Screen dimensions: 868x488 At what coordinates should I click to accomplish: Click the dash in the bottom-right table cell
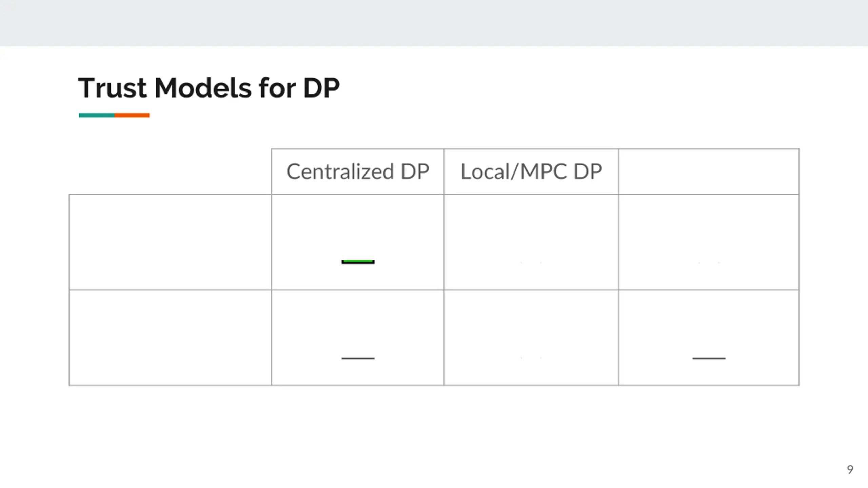[x=709, y=358]
